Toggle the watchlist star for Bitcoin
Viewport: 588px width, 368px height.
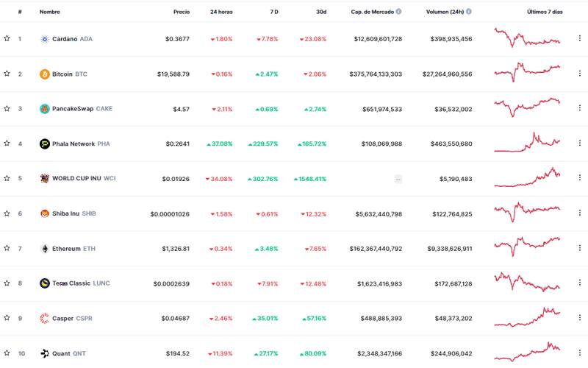(7, 74)
